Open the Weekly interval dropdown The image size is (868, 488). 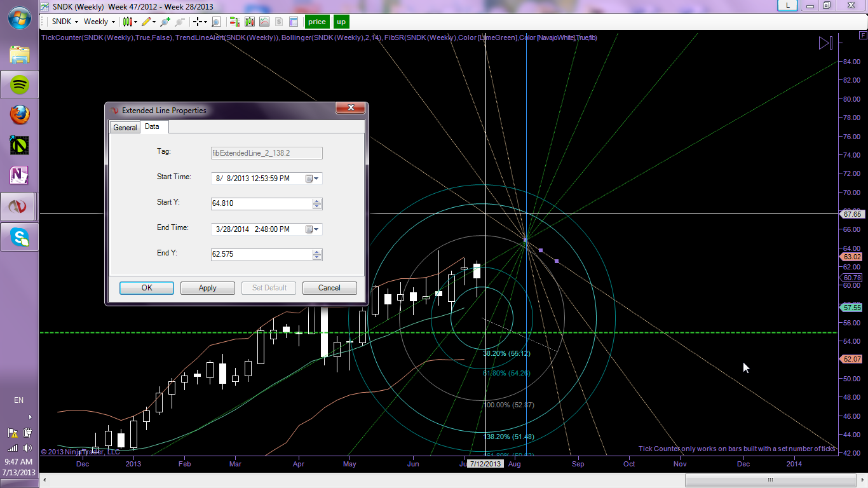99,22
